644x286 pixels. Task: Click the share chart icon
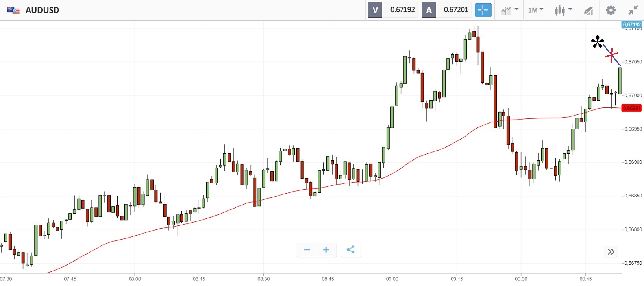coord(350,249)
